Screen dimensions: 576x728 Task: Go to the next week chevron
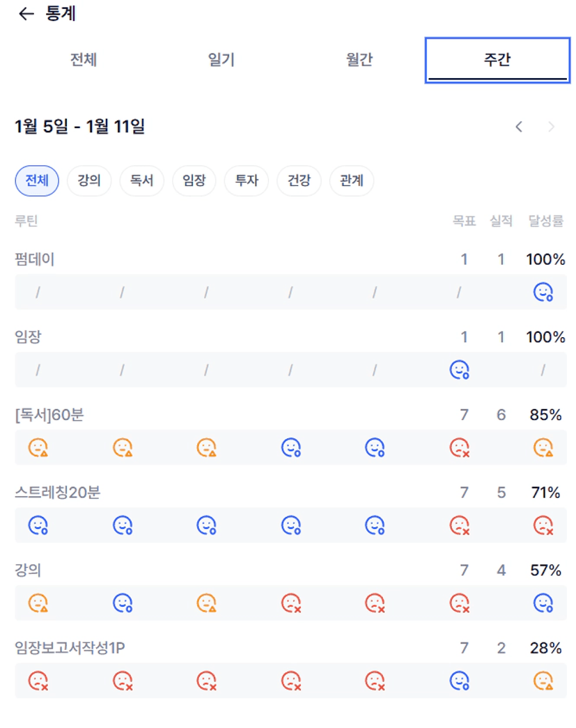point(552,127)
